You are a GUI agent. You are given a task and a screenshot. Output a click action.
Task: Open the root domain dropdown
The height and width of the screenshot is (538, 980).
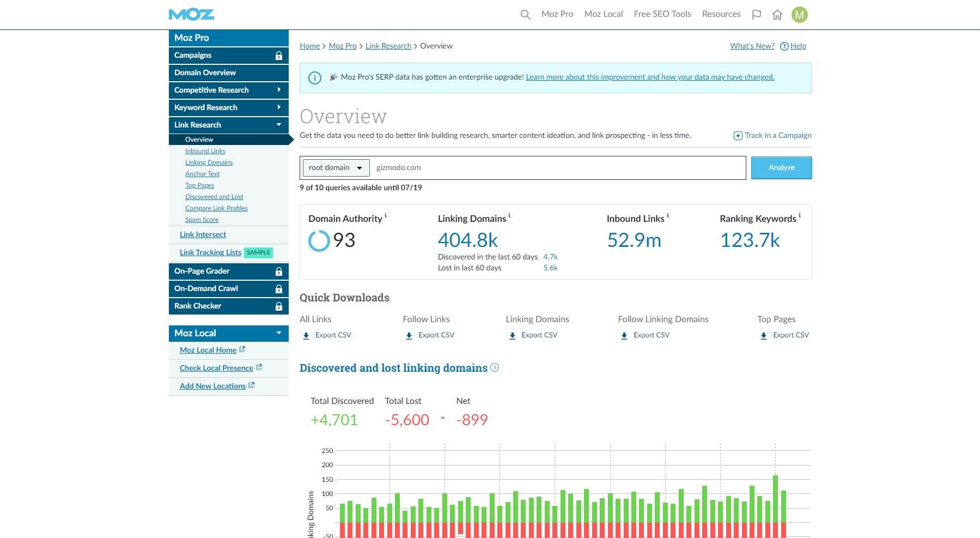click(x=336, y=168)
